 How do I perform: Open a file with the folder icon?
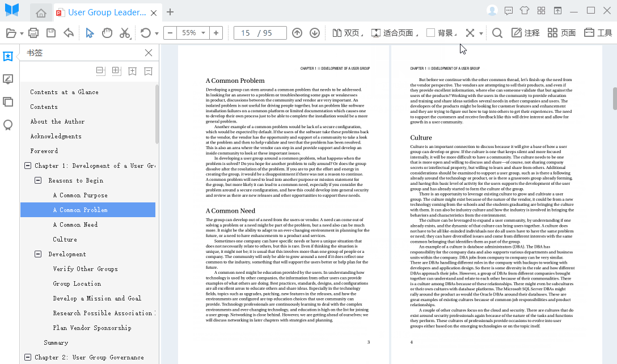click(11, 33)
